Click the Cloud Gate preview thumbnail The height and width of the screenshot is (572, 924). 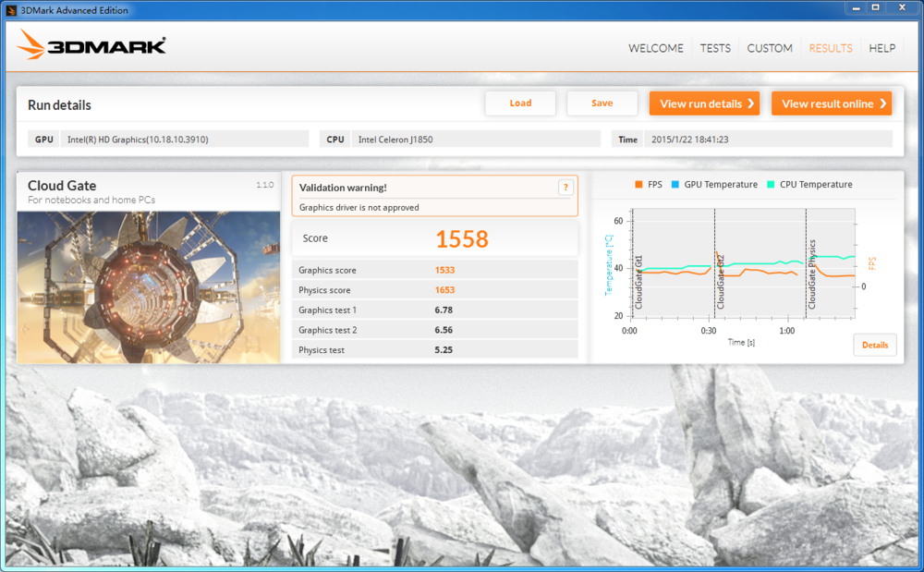pyautogui.click(x=149, y=286)
